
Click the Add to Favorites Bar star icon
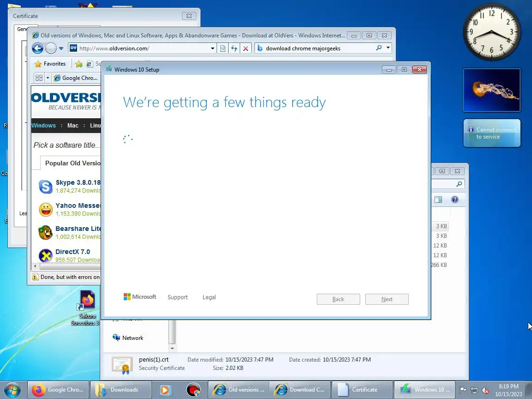pos(79,64)
